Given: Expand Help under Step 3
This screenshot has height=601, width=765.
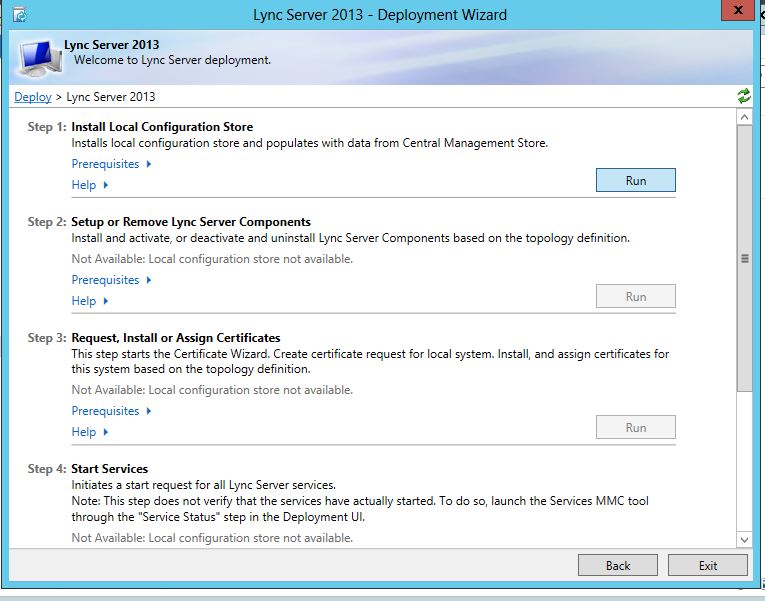Looking at the screenshot, I should click(90, 432).
